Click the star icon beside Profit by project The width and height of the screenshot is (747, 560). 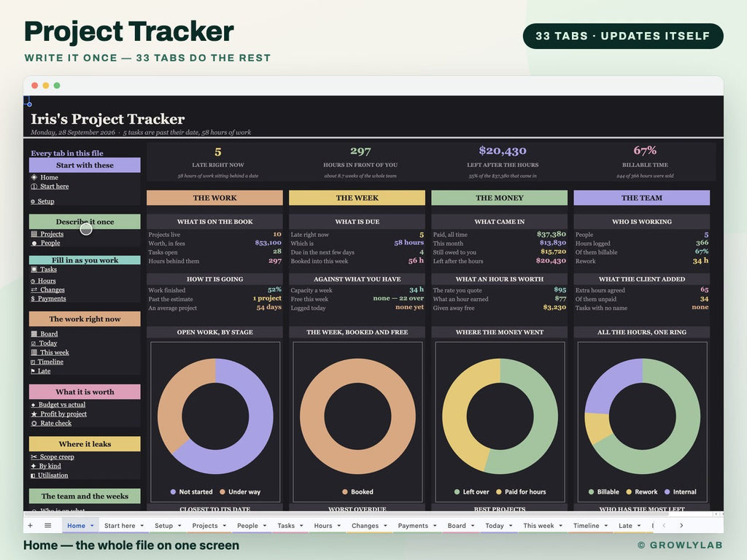(34, 414)
